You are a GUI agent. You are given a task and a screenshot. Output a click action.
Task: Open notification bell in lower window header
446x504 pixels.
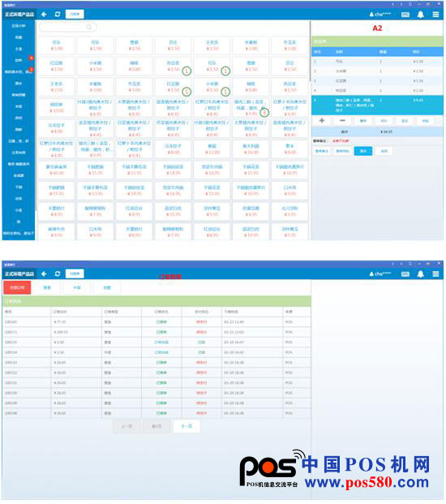tap(420, 274)
